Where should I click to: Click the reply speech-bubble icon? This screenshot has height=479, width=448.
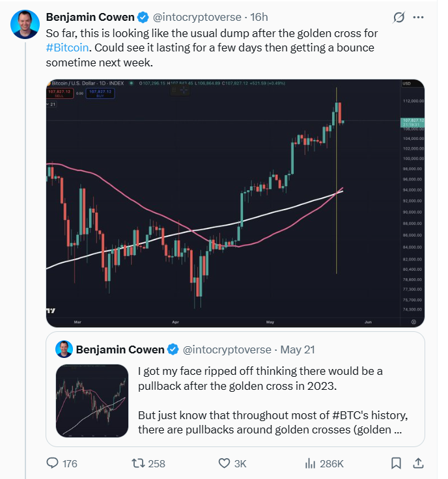[52, 463]
